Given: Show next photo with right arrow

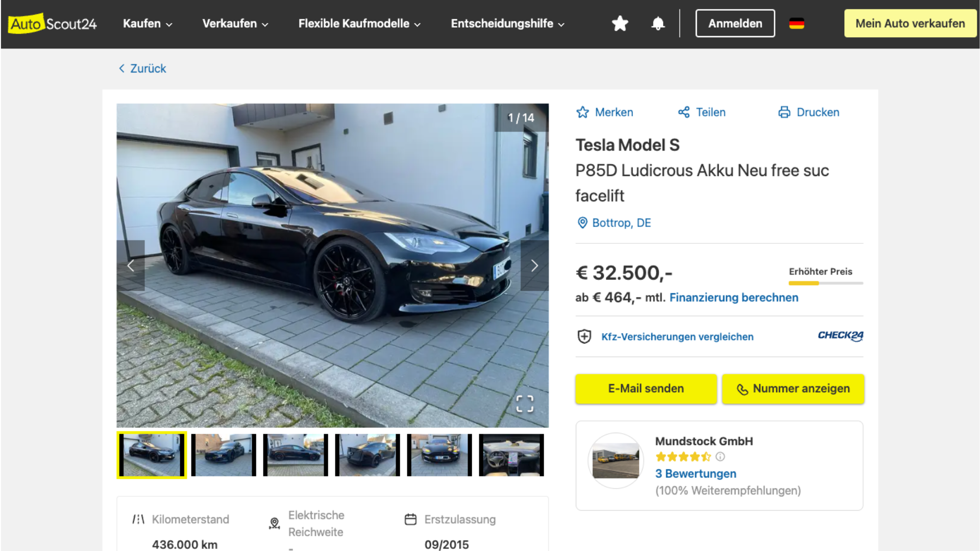Looking at the screenshot, I should (x=534, y=266).
